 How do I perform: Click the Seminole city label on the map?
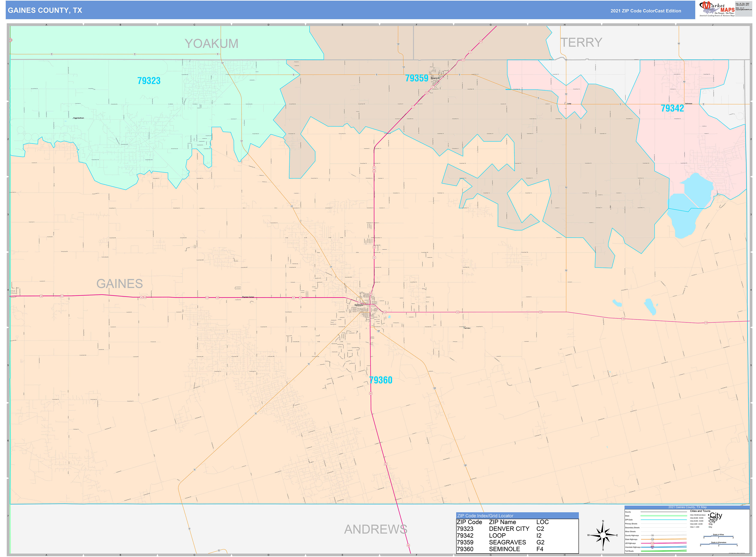[358, 305]
